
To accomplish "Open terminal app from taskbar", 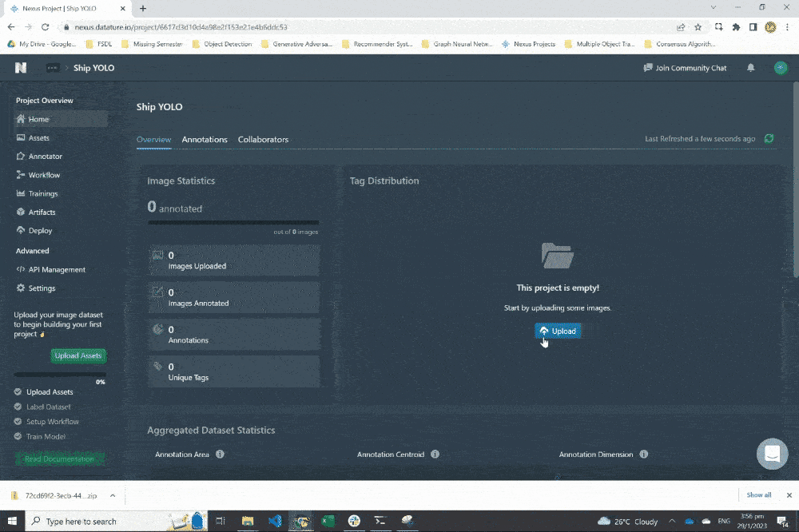I will coord(380,521).
